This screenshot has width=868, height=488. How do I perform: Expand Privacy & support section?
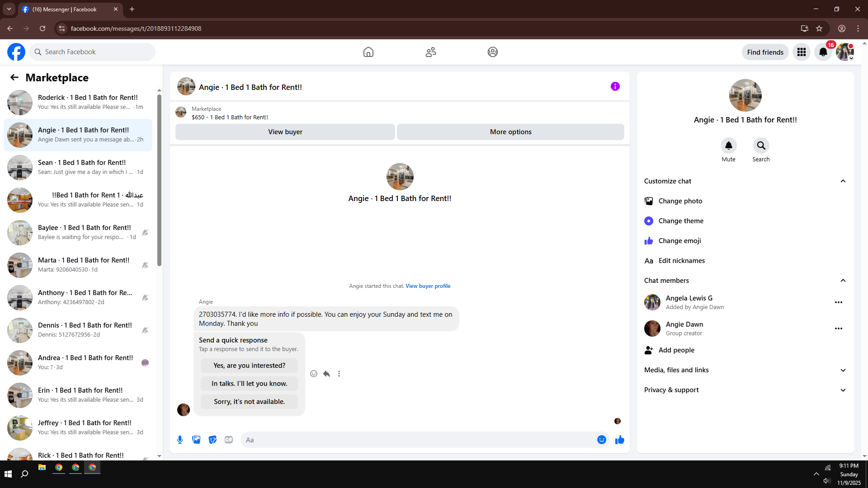745,390
